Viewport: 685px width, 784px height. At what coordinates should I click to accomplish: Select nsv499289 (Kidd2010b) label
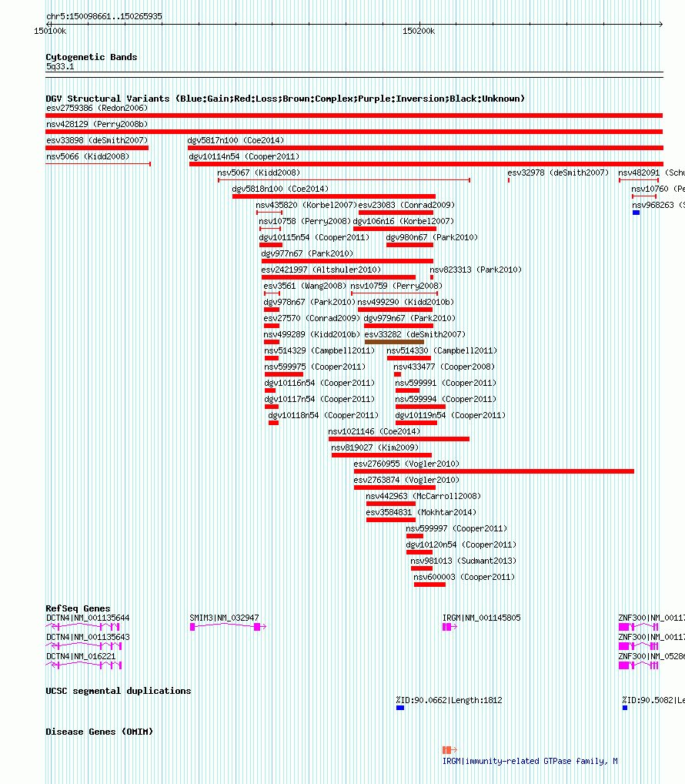click(312, 334)
